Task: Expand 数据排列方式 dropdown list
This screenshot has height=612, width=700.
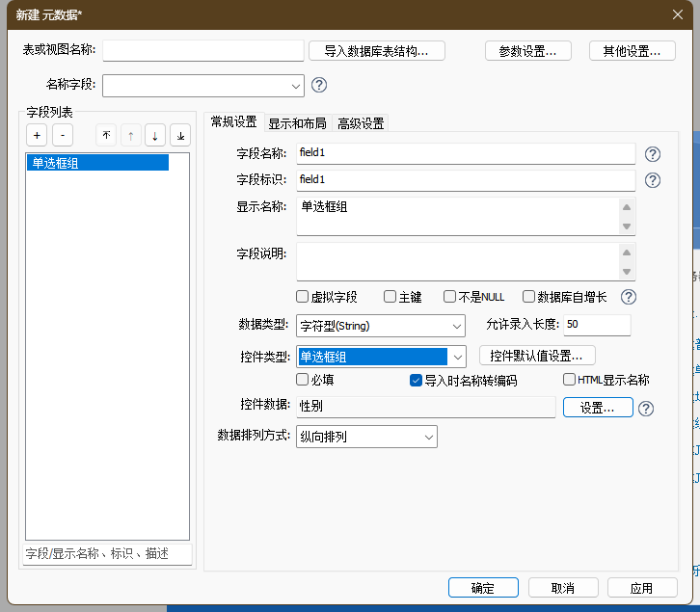Action: [429, 438]
